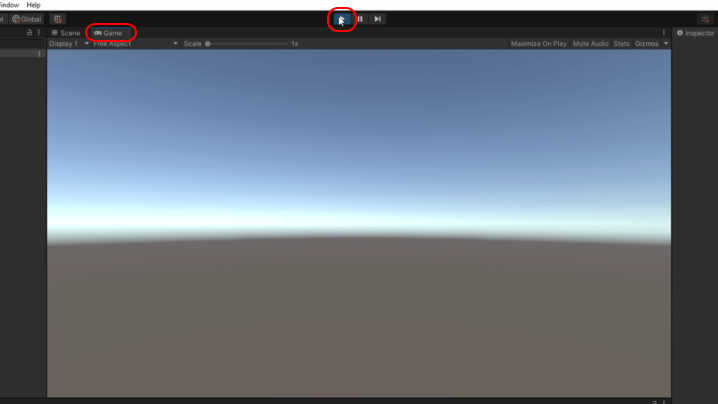Open the Window menu

tap(9, 5)
